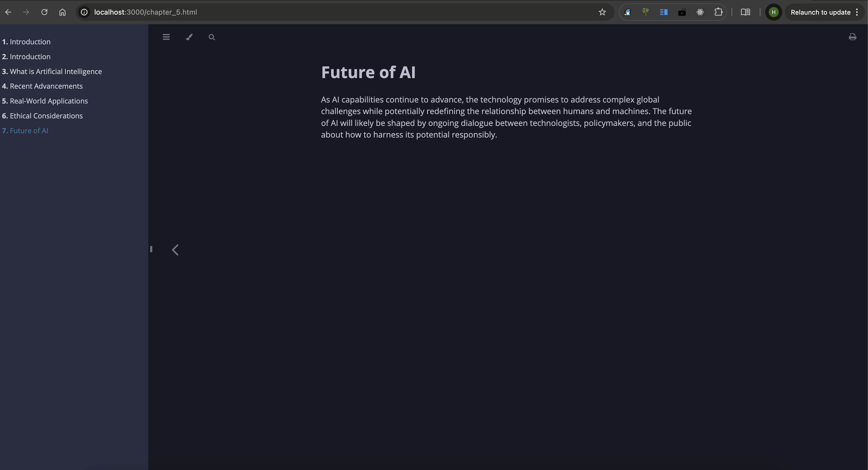Toggle the bookmark star for this page

(602, 12)
